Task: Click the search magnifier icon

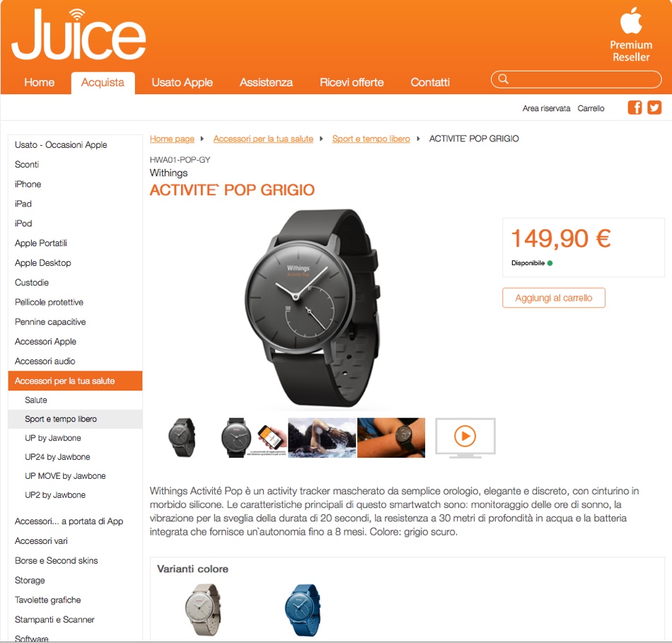Action: coord(503,79)
